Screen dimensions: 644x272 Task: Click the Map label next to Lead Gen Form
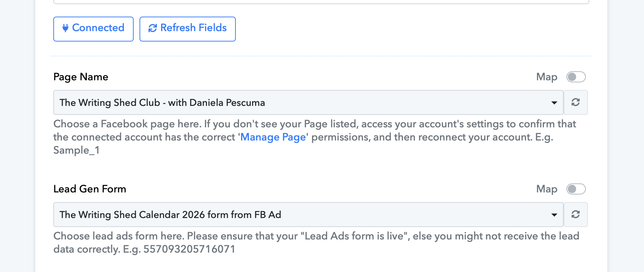coord(547,189)
